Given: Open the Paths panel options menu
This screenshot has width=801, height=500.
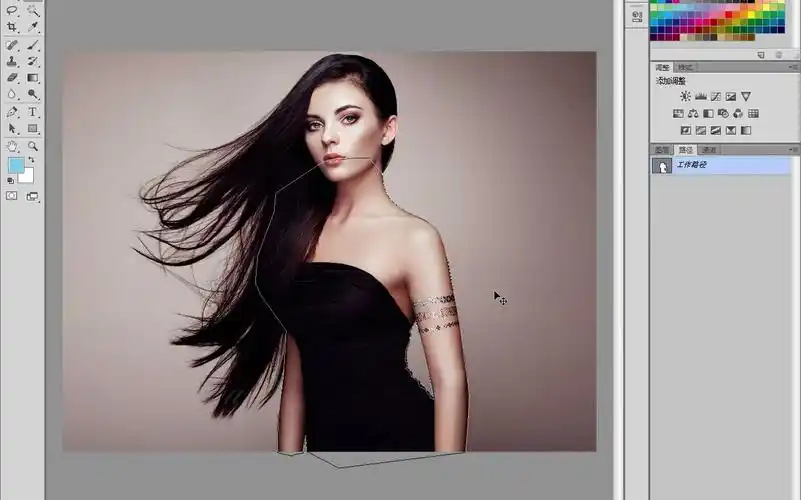Looking at the screenshot, I should pyautogui.click(x=792, y=150).
